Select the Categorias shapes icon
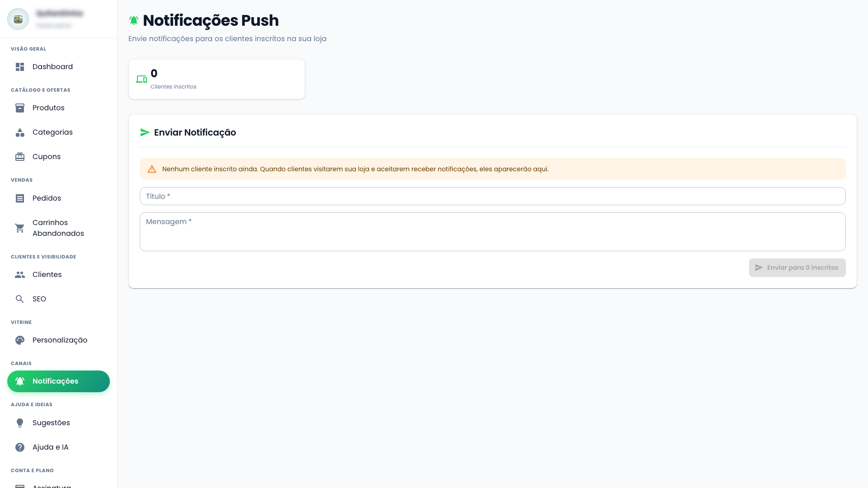 click(20, 132)
